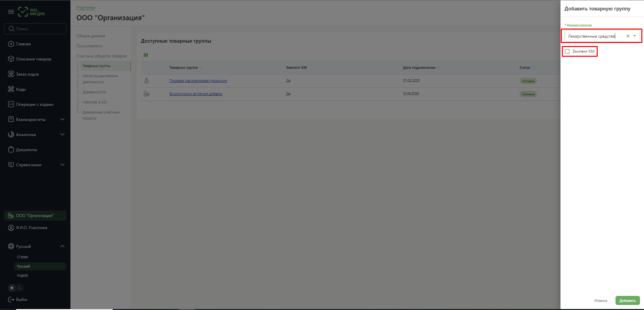
Task: Switch to light theme sun toggle
Action: 12,288
